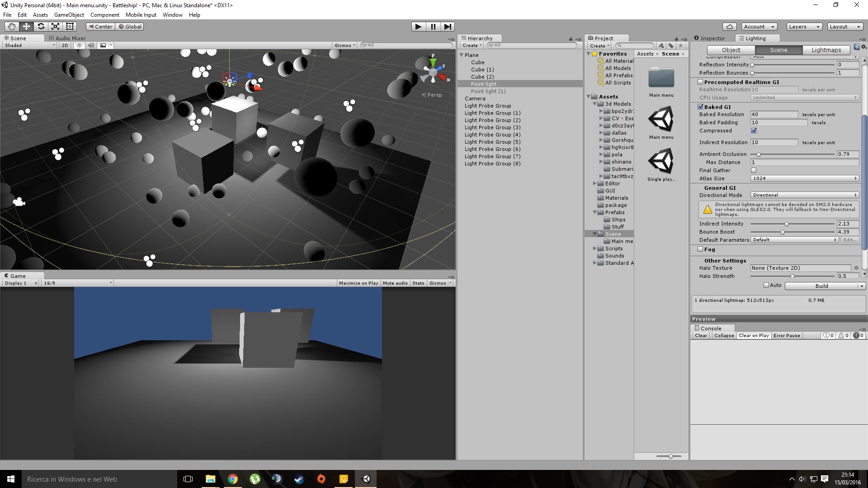The image size is (868, 488).
Task: Toggle scene lighting icon
Action: pyautogui.click(x=80, y=45)
